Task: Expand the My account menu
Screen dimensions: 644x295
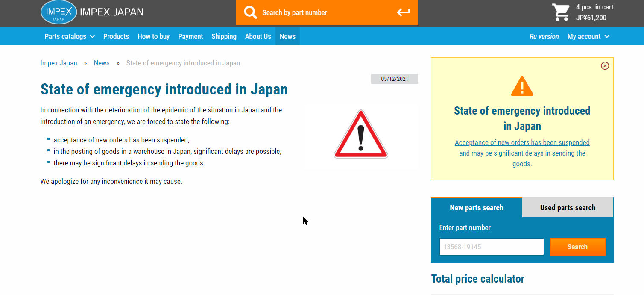Action: click(x=588, y=36)
